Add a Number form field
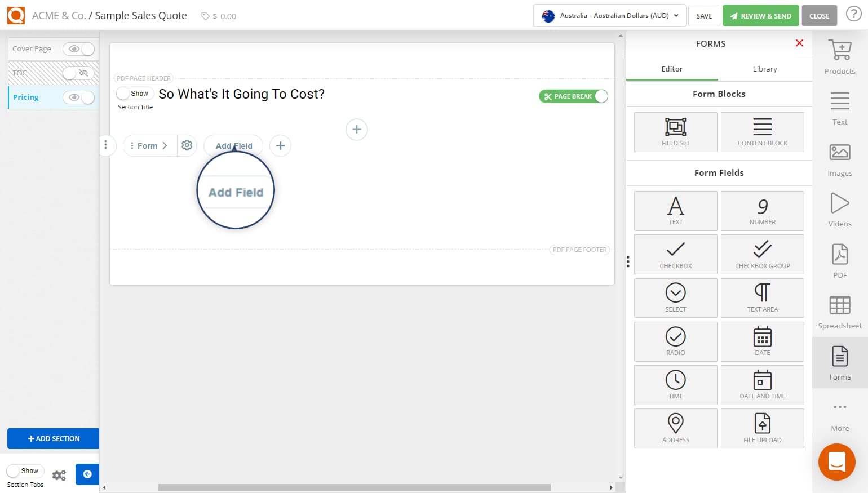The image size is (868, 493). click(x=762, y=211)
